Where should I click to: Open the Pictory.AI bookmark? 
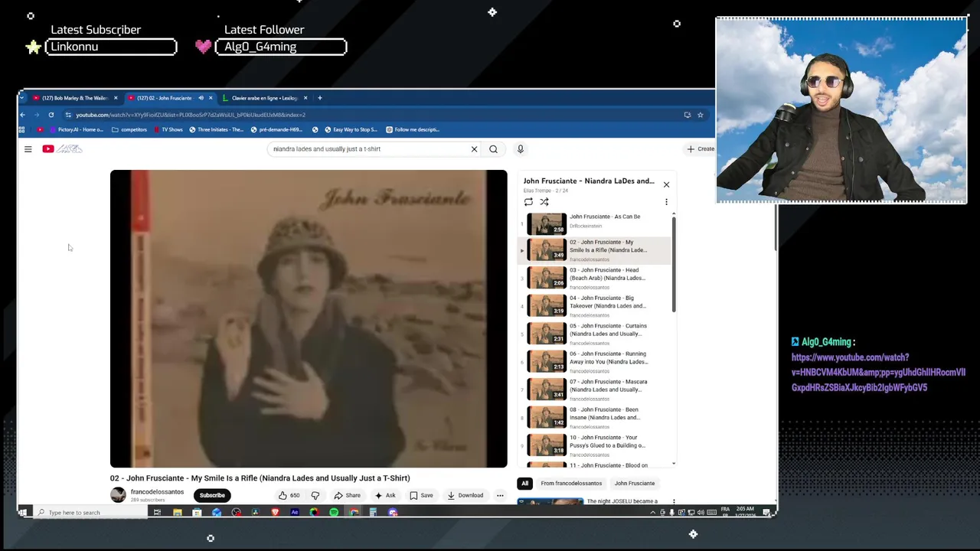76,129
